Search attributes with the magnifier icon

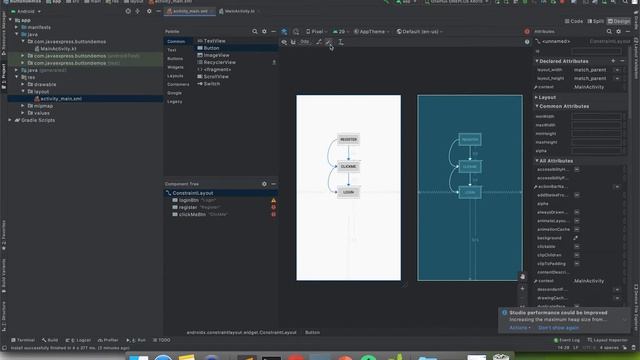point(609,31)
